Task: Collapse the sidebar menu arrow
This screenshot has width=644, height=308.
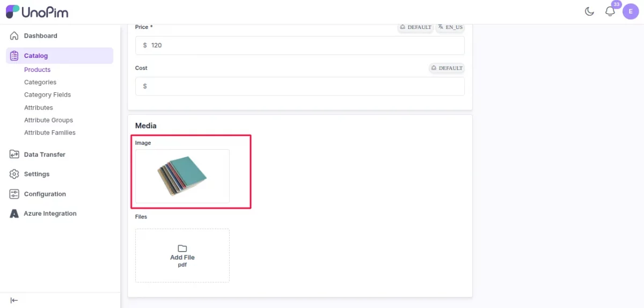Action: coord(14,300)
